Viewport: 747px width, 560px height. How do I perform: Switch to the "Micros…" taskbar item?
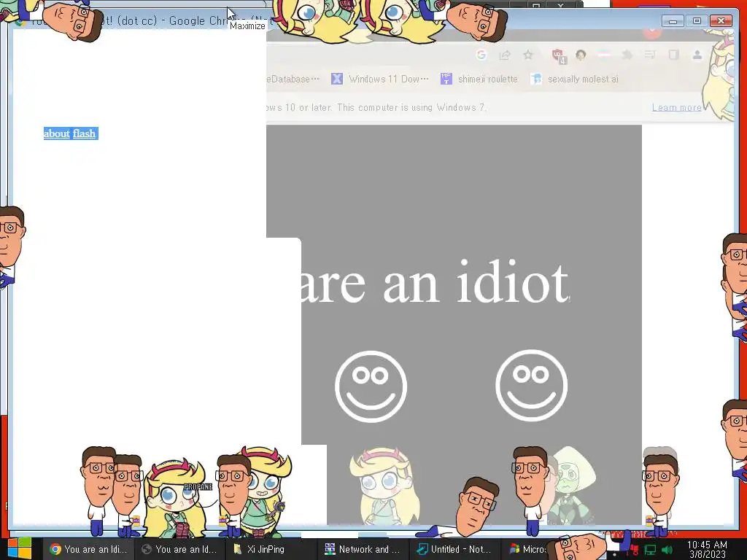[528, 549]
